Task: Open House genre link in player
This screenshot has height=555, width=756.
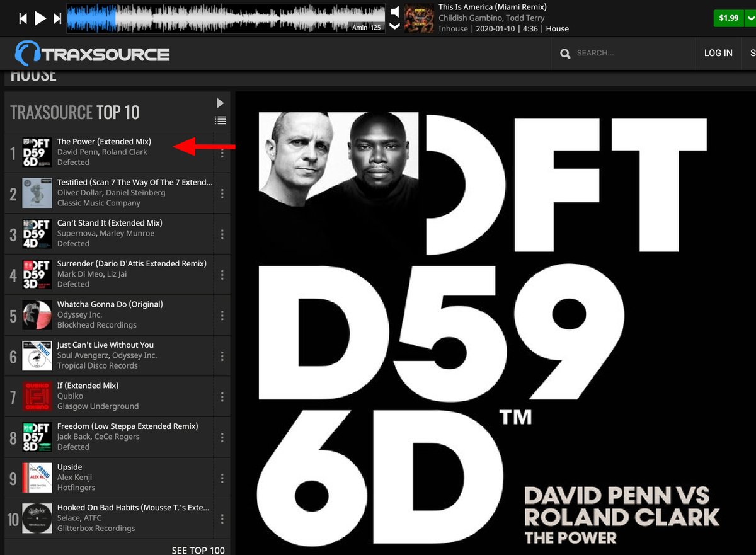Action: [557, 29]
